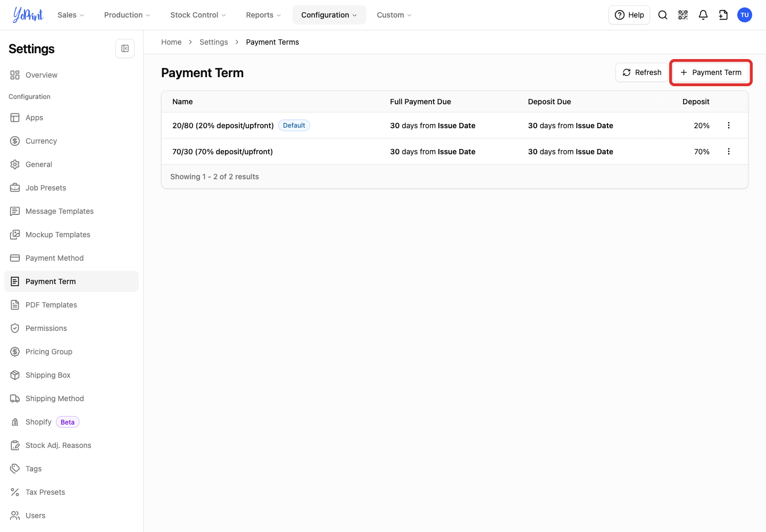Open the Help button
This screenshot has width=766, height=532.
click(x=629, y=15)
